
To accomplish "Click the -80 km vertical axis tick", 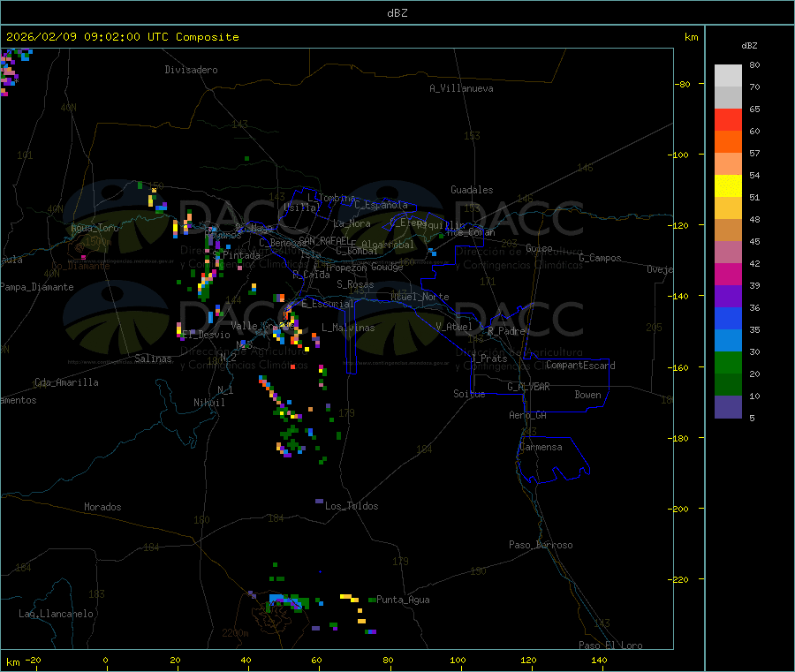I will click(683, 84).
